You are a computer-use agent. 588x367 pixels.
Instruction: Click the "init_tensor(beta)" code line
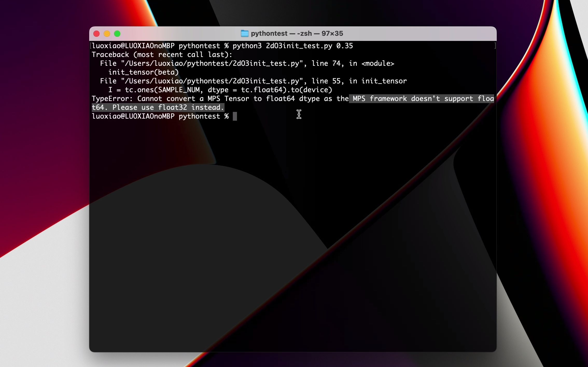(x=143, y=72)
